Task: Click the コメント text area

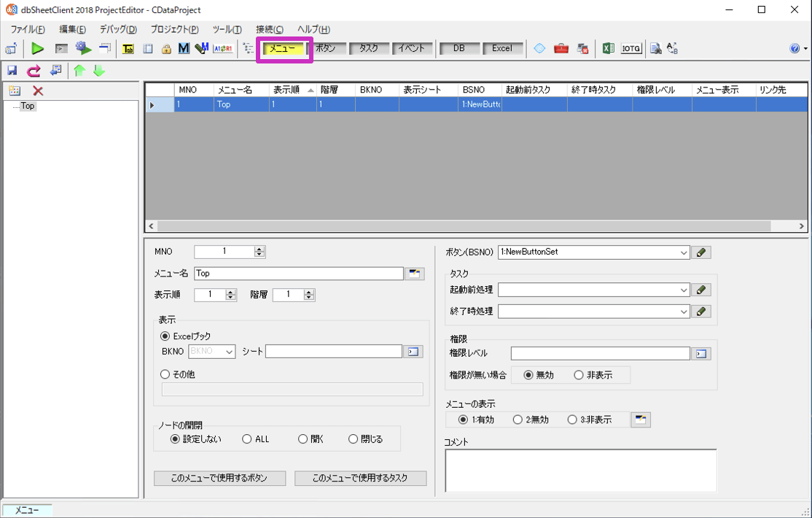Action: pyautogui.click(x=581, y=471)
